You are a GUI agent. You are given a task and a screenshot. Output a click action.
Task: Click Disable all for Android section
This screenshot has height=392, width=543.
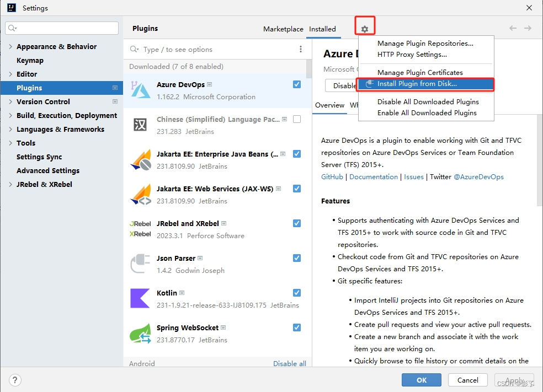(x=290, y=363)
